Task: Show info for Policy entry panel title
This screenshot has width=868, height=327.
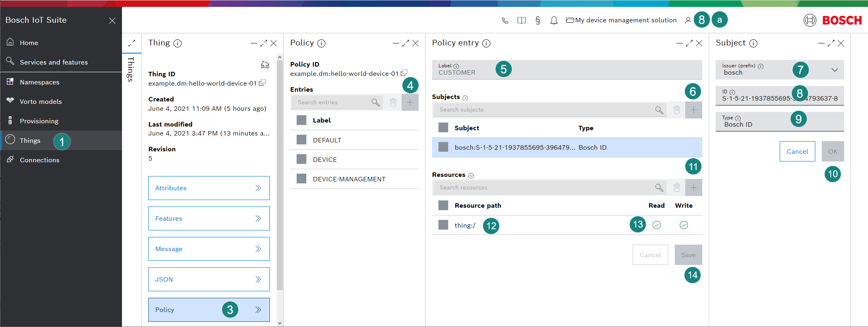Action: tap(486, 43)
